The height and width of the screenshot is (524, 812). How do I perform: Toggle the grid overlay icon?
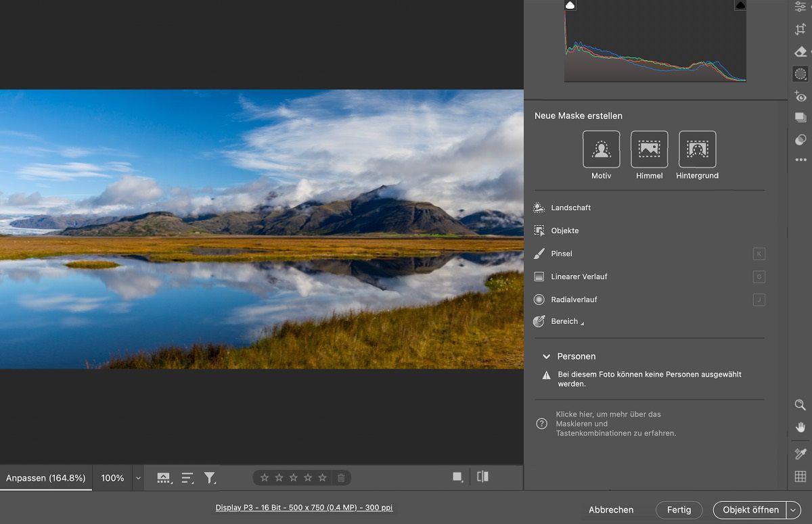click(800, 477)
